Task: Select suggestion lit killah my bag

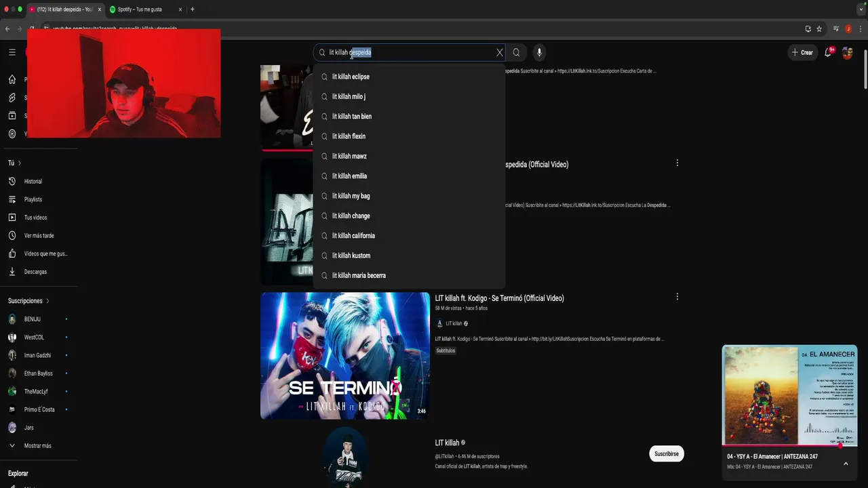Action: pos(409,196)
